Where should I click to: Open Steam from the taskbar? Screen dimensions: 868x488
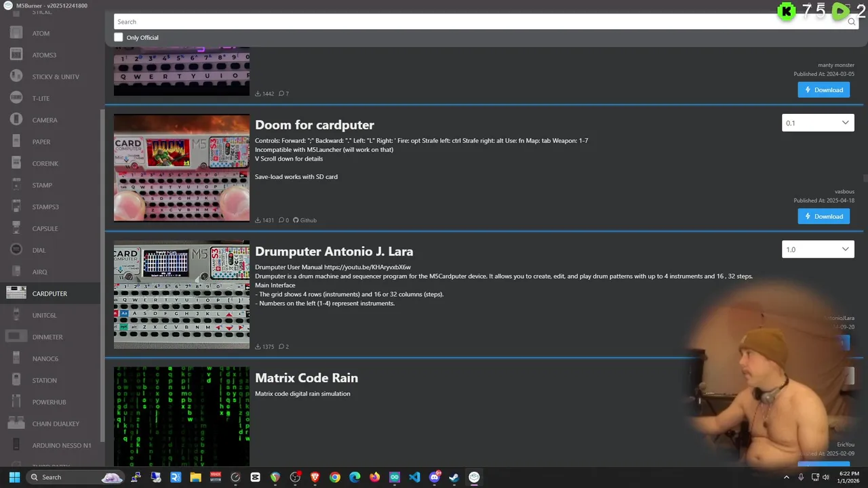tap(454, 477)
